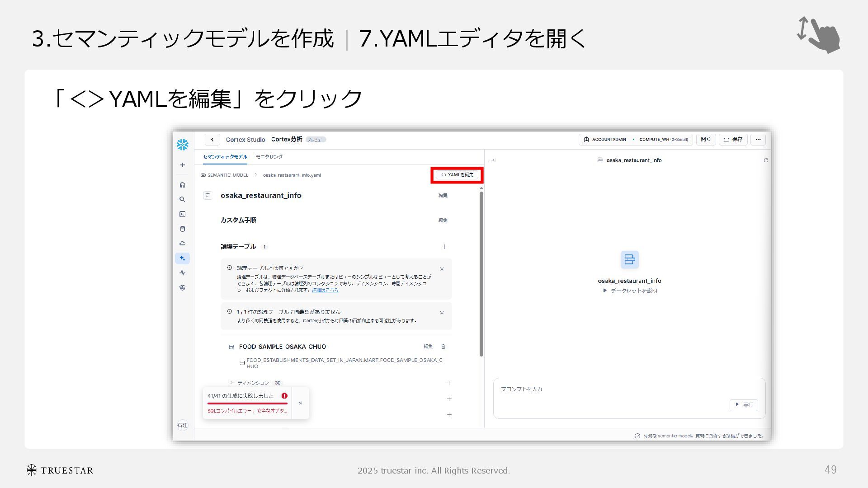This screenshot has height=488, width=868.
Task: Click the generation failed progress bar
Action: tap(247, 404)
